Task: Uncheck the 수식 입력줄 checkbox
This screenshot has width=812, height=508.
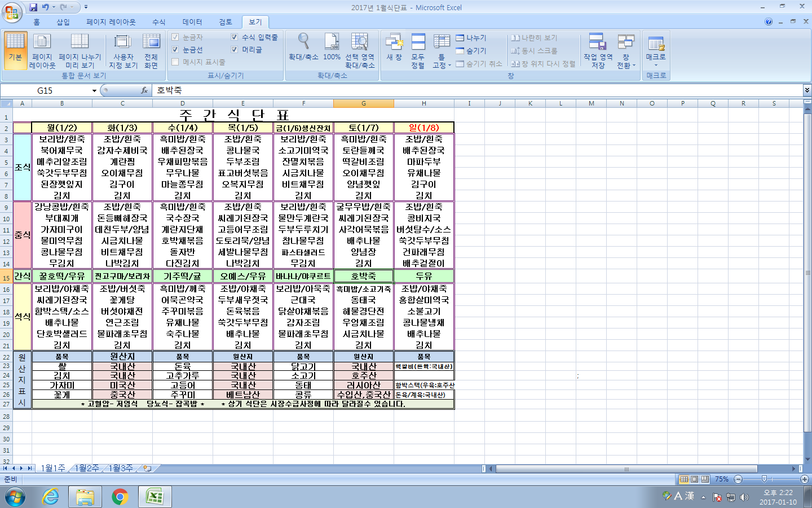Action: 235,37
